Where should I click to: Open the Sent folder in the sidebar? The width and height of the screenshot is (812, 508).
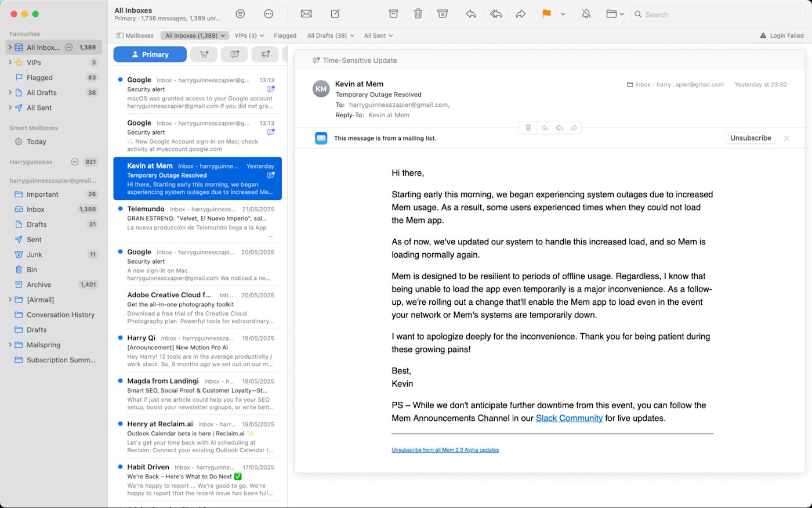click(x=54, y=240)
